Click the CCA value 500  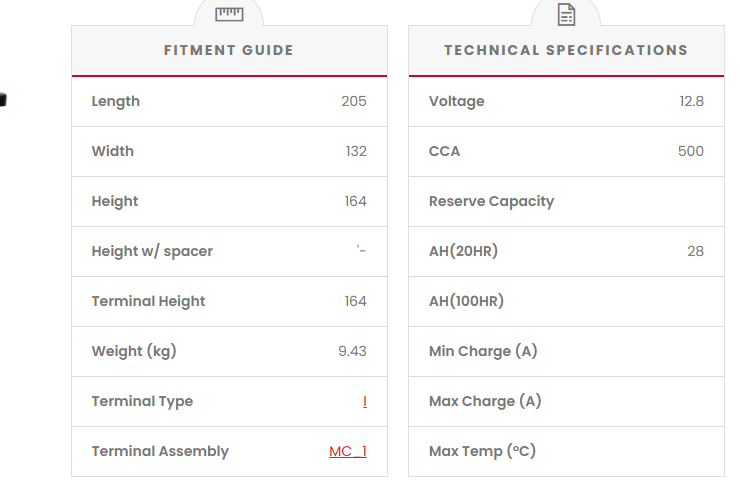[690, 151]
